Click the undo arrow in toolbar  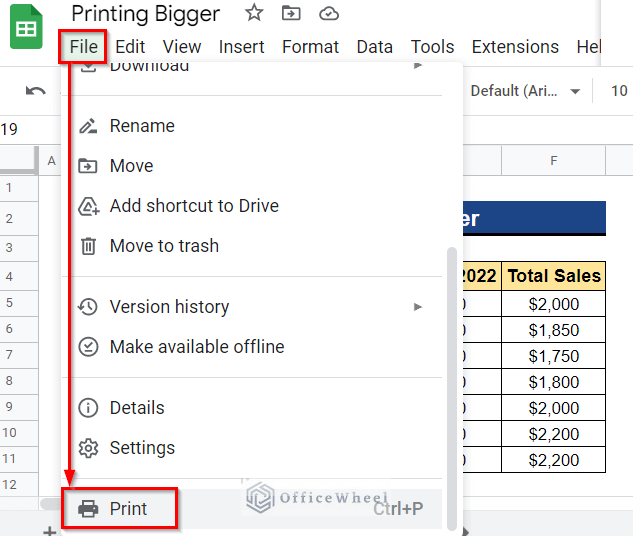(x=36, y=91)
